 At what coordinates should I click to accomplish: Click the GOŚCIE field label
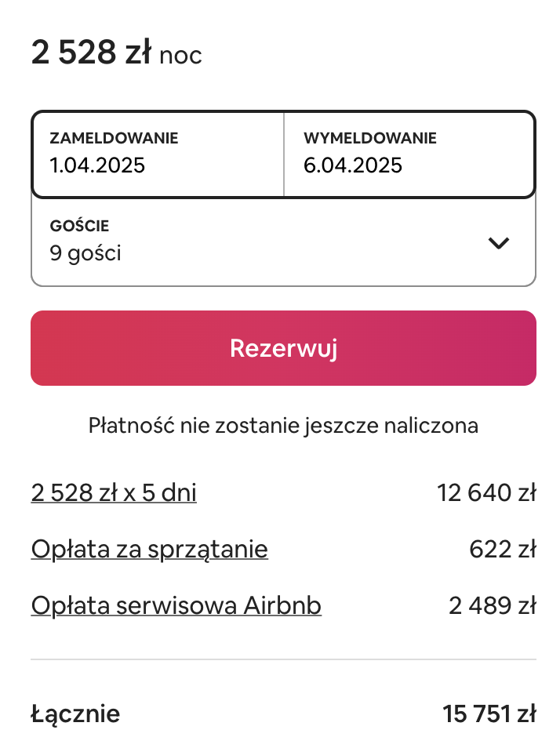(80, 226)
